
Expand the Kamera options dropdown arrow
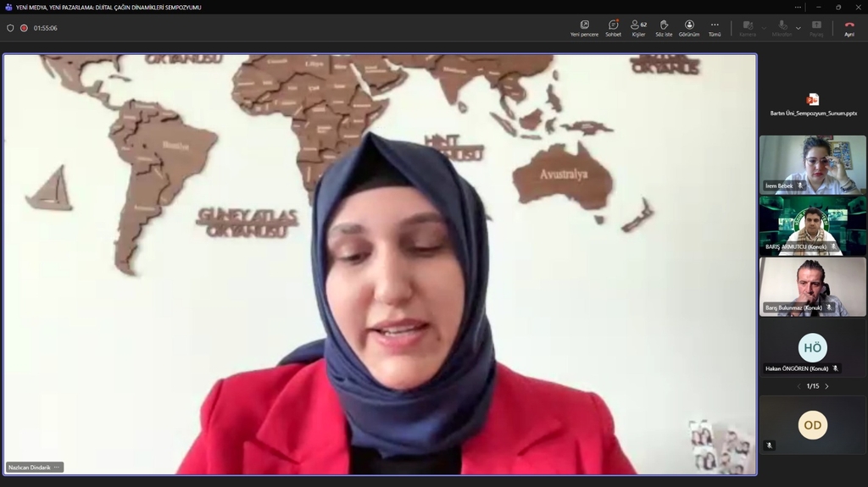[x=764, y=28]
